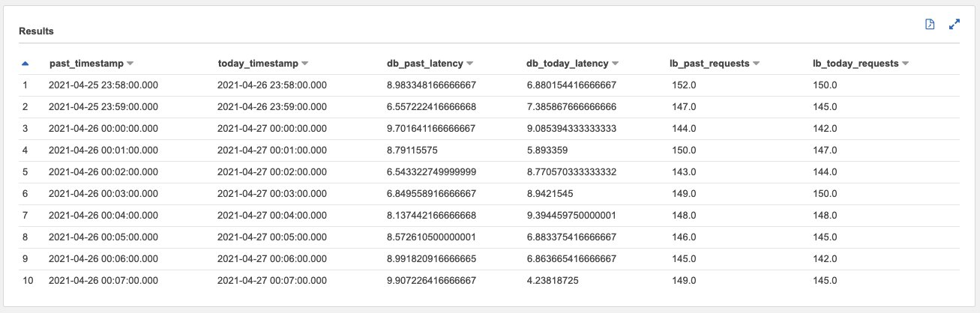Click the db_past_latency column header
Screen dimensions: 980x313
pyautogui.click(x=420, y=64)
